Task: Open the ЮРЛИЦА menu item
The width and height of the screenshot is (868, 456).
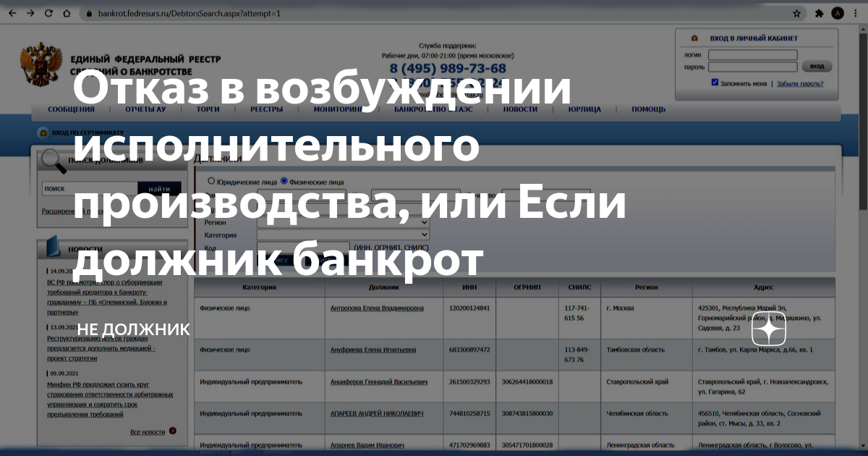Action: tap(584, 109)
